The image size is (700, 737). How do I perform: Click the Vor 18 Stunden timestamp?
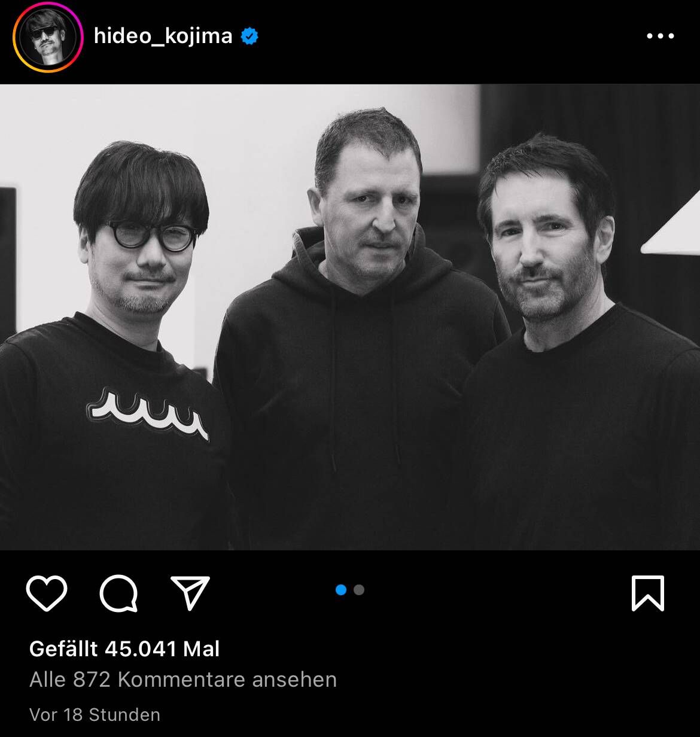click(x=95, y=715)
